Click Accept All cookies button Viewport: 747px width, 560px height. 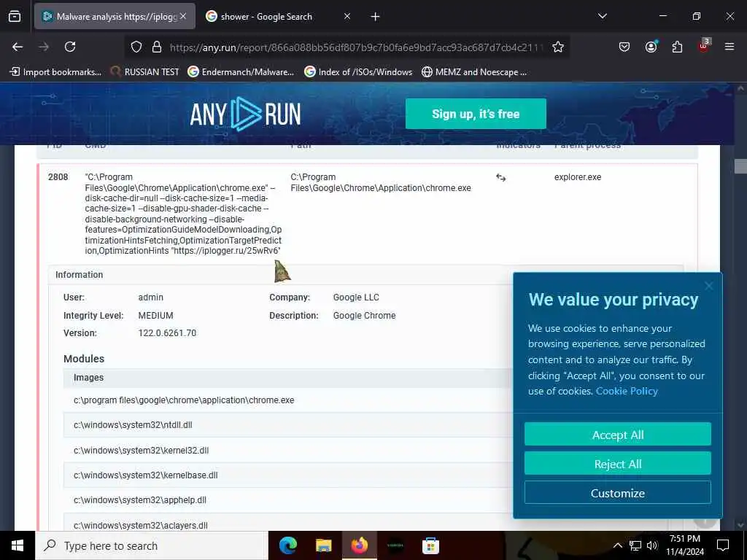(618, 435)
